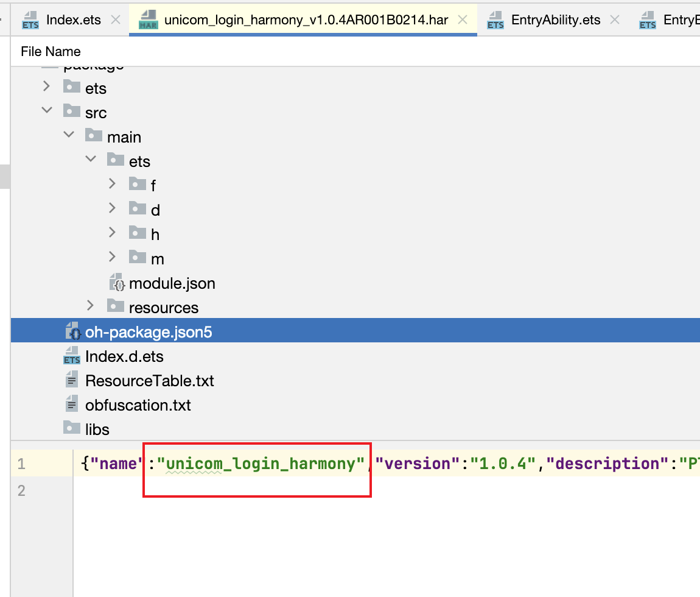Viewport: 700px width, 597px height.
Task: Expand the top-level ets folder
Action: click(x=46, y=87)
